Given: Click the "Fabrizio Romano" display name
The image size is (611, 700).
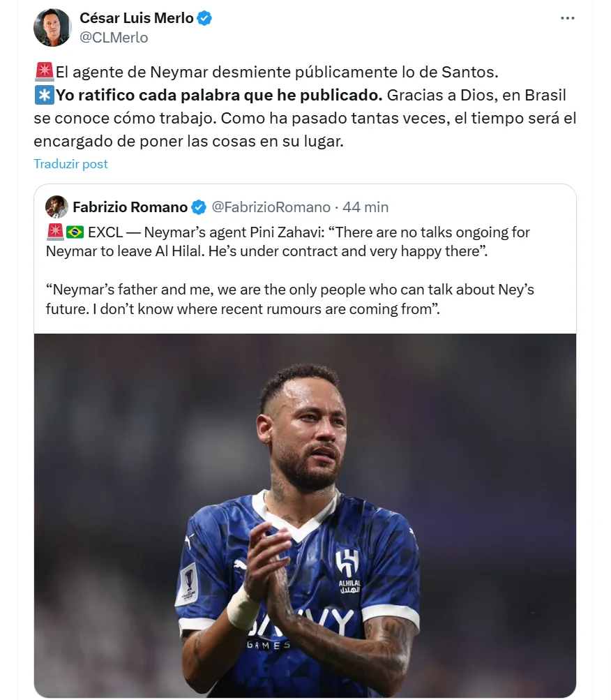Looking at the screenshot, I should 130,207.
